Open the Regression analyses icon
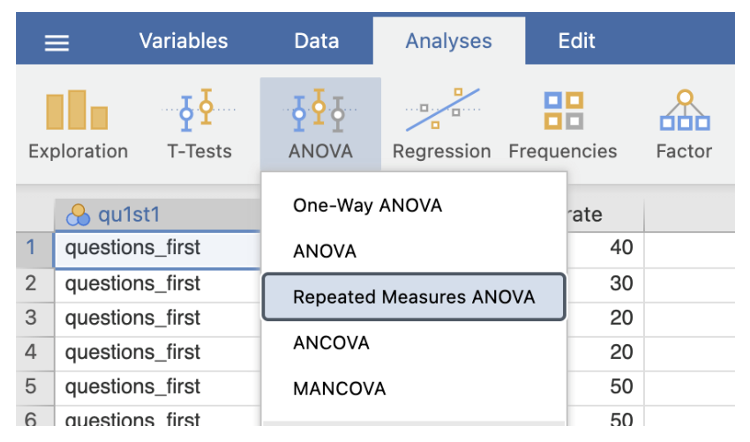 coord(441,124)
